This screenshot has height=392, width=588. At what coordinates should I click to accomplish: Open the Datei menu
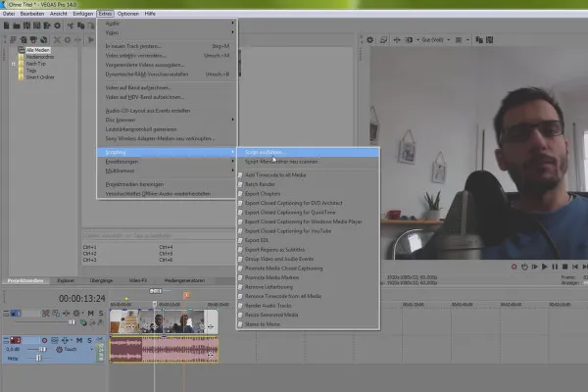coord(9,14)
